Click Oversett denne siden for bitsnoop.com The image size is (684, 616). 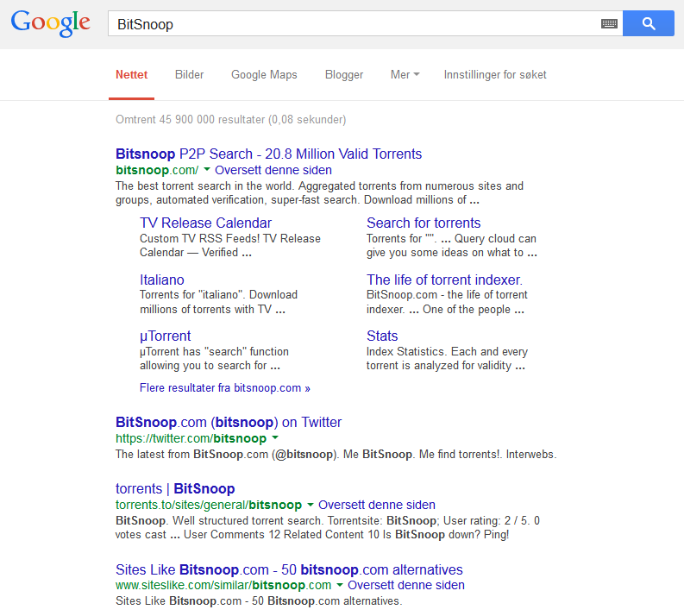tap(273, 170)
